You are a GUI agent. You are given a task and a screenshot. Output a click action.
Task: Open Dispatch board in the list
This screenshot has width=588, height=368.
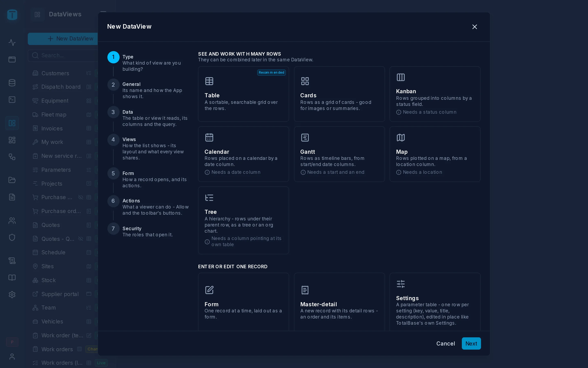point(63,87)
